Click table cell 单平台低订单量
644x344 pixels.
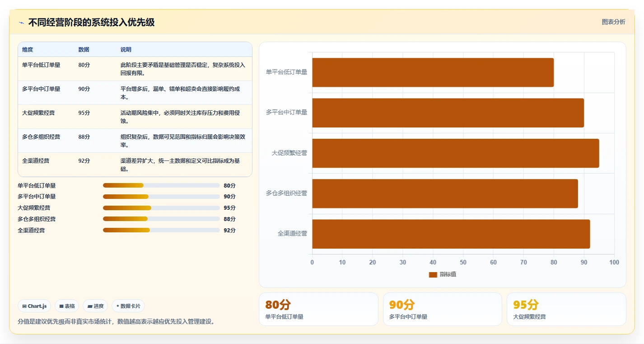pyautogui.click(x=41, y=65)
